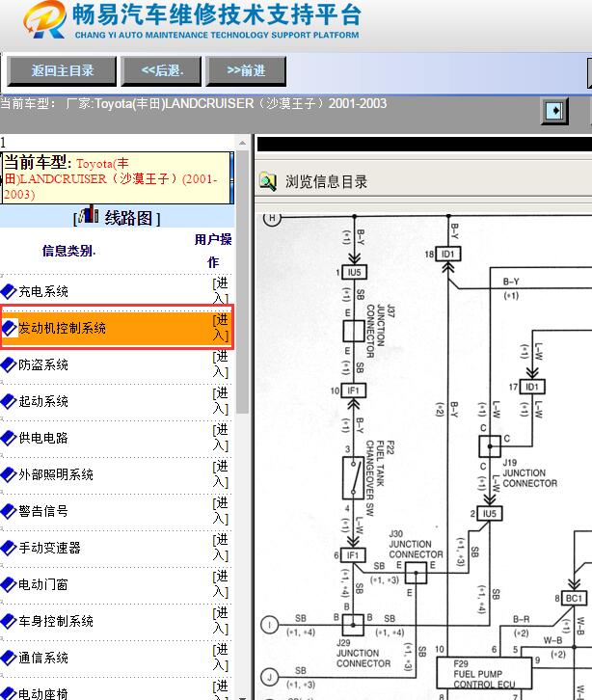Click the blue book icon beside 充电系统

click(9, 291)
